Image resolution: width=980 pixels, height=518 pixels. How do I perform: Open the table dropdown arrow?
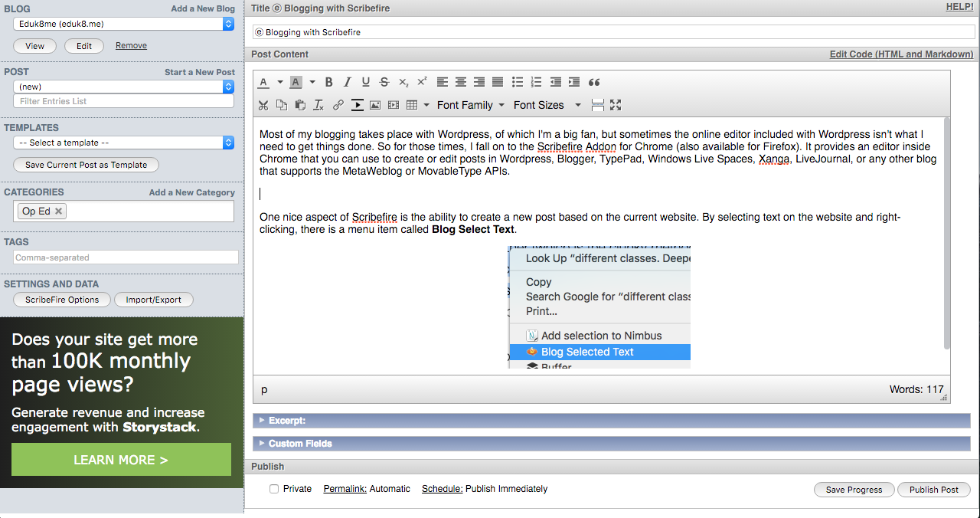coord(426,105)
